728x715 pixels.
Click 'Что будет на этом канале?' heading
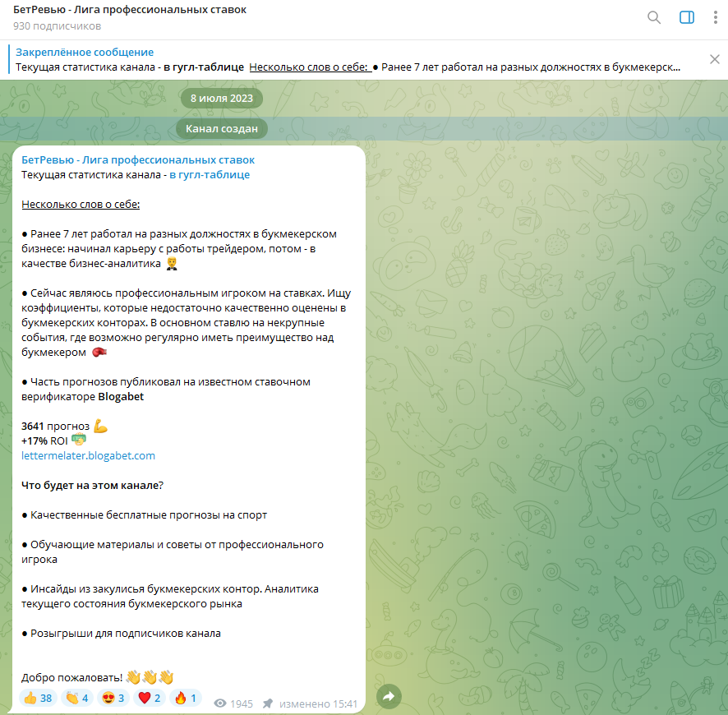pos(92,485)
